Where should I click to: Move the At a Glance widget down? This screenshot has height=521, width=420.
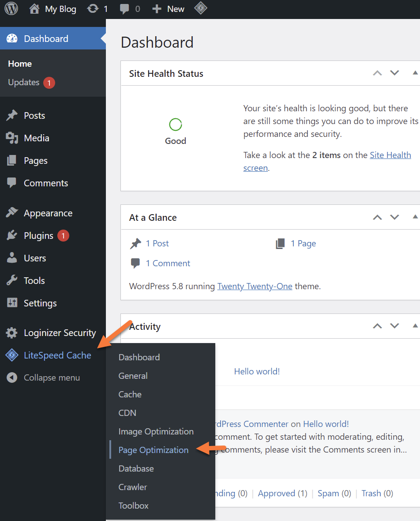point(394,217)
